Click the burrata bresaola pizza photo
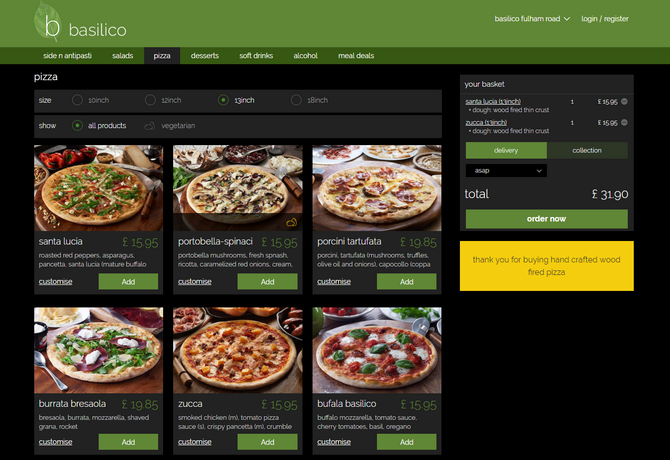This screenshot has height=460, width=670. pyautogui.click(x=98, y=350)
